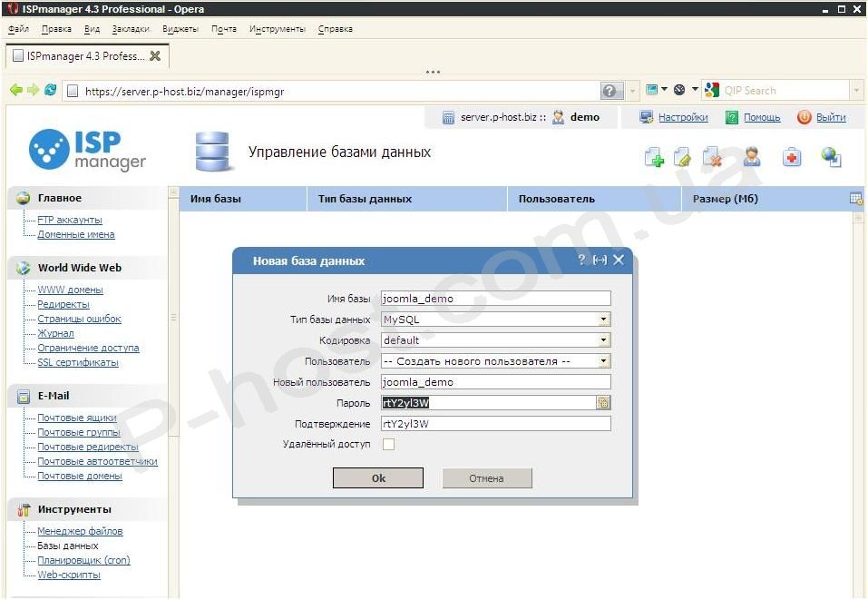Click the Главное section globe icon
This screenshot has height=600, width=868.
pyautogui.click(x=24, y=198)
